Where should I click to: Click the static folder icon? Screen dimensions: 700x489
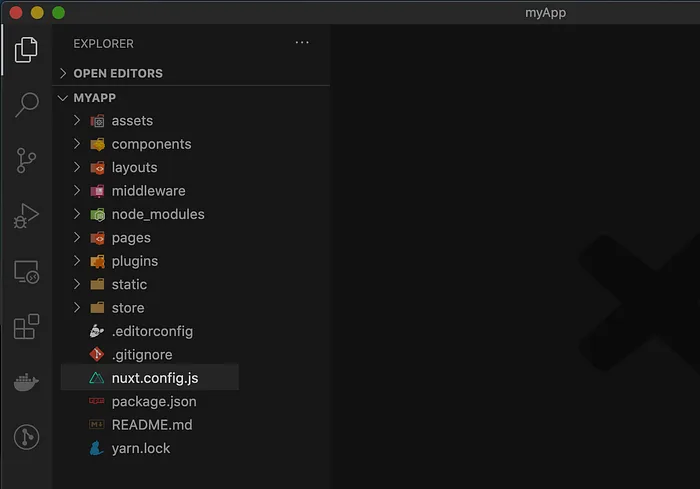(97, 284)
